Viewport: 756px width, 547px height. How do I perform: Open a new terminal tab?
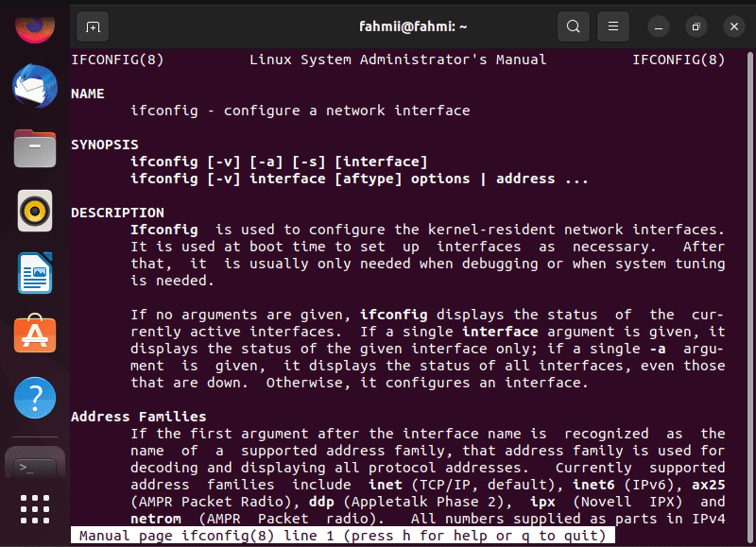click(x=93, y=27)
